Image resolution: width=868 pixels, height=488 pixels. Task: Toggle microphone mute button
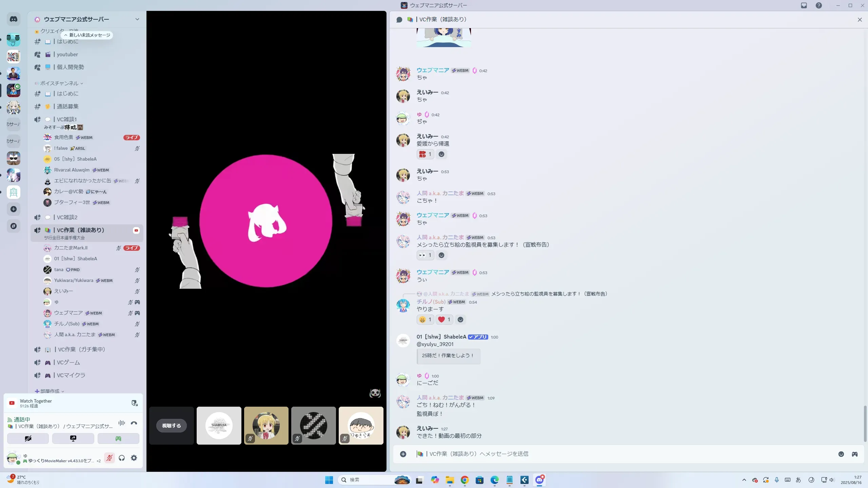click(109, 458)
